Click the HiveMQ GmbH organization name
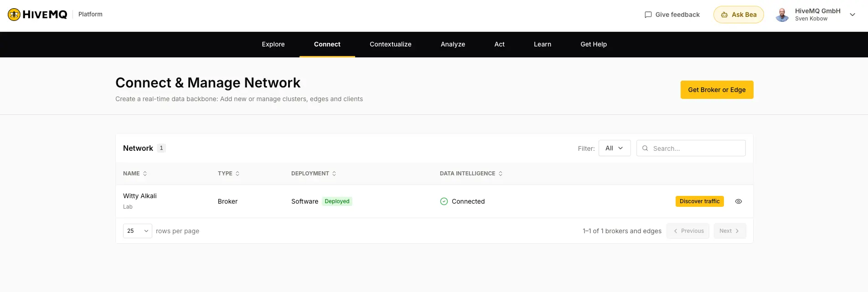 pos(818,11)
